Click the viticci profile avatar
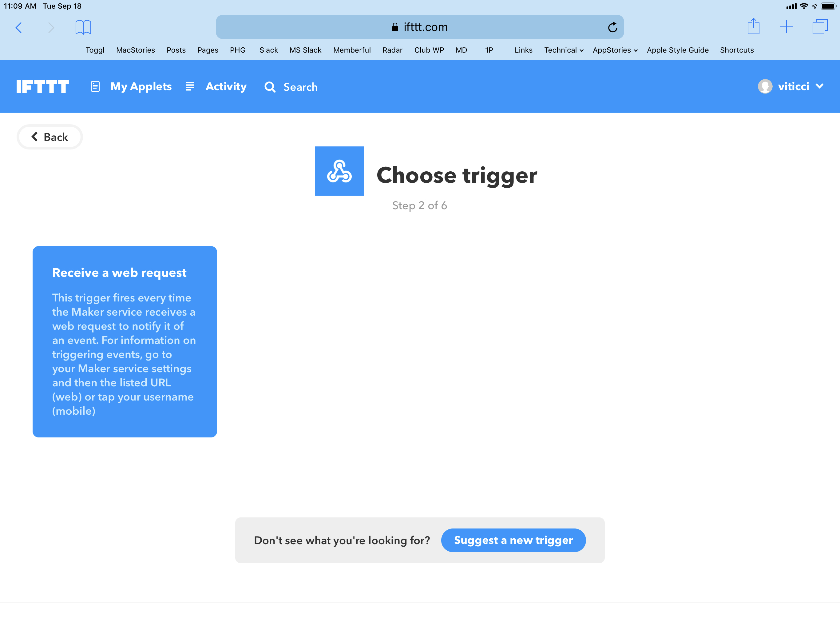Viewport: 840px width, 630px height. point(765,86)
